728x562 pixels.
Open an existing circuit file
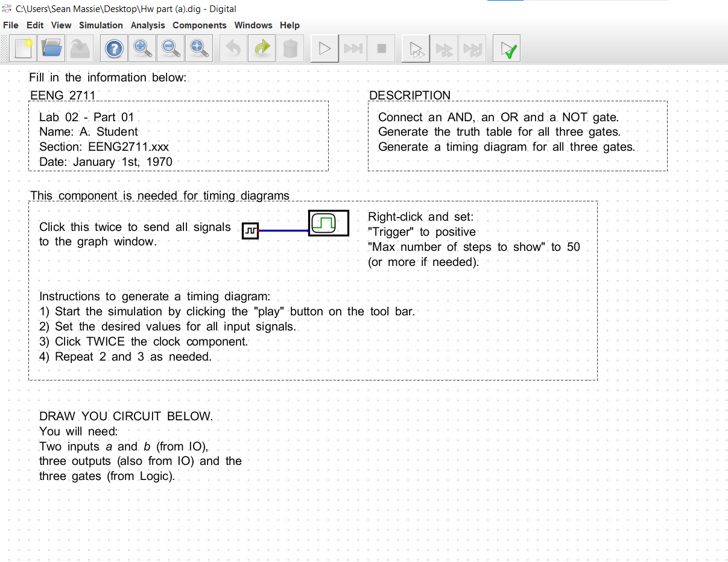51,48
